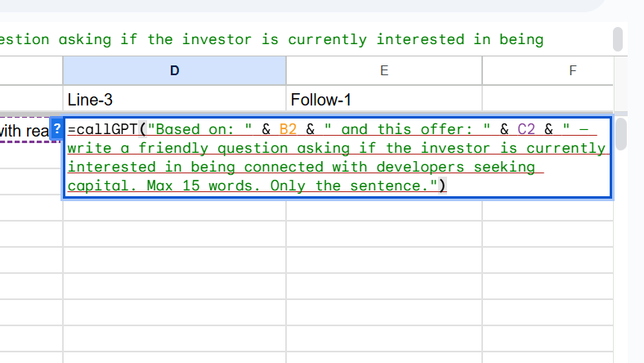Click the formula help question mark icon

click(56, 129)
